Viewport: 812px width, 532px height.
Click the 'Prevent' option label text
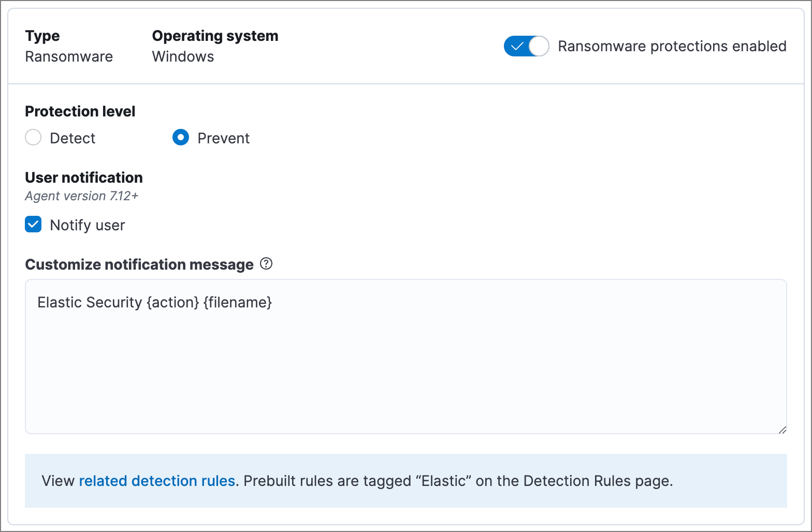pos(223,138)
